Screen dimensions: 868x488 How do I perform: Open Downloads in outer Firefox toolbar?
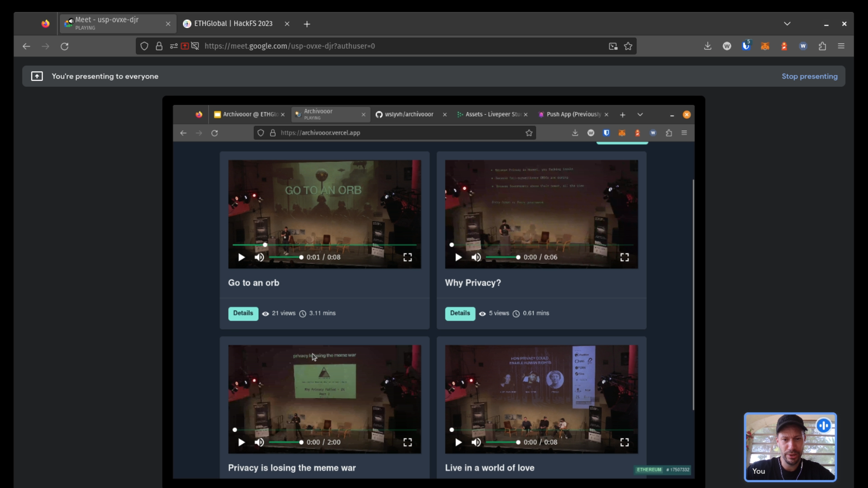click(x=708, y=46)
